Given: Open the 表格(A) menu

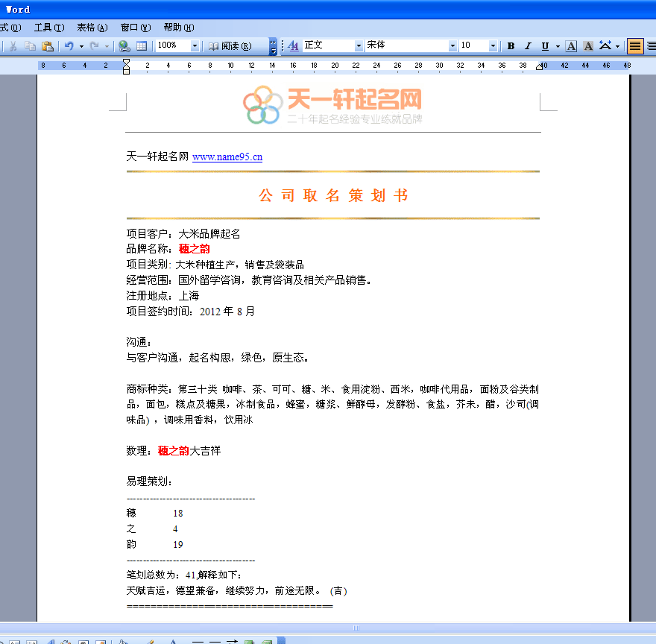Looking at the screenshot, I should [x=92, y=28].
